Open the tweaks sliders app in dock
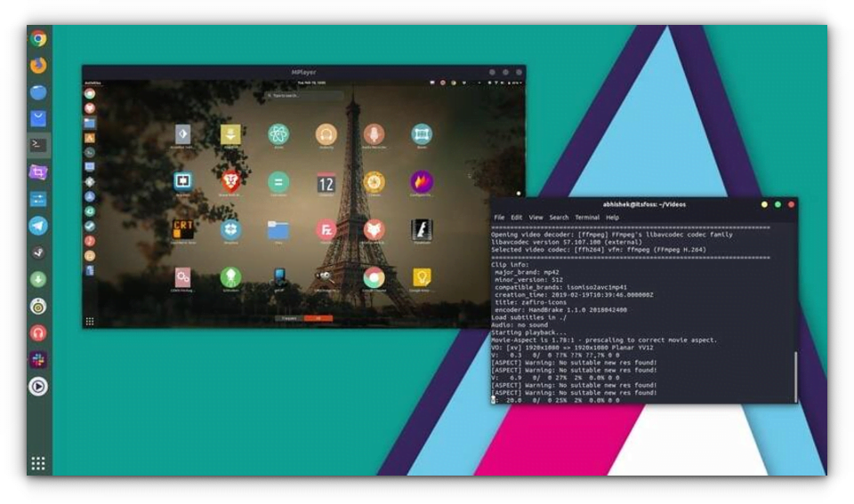 click(x=38, y=199)
